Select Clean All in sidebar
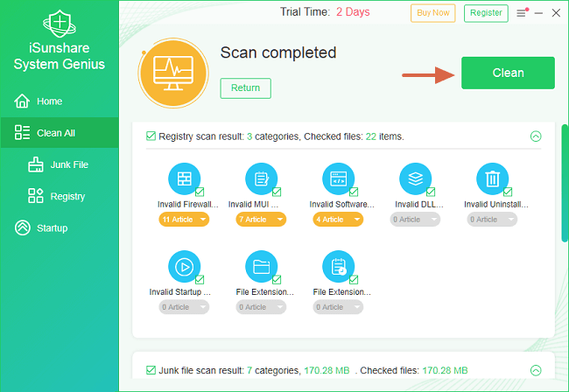Screen dimensions: 569x392 click(x=60, y=133)
